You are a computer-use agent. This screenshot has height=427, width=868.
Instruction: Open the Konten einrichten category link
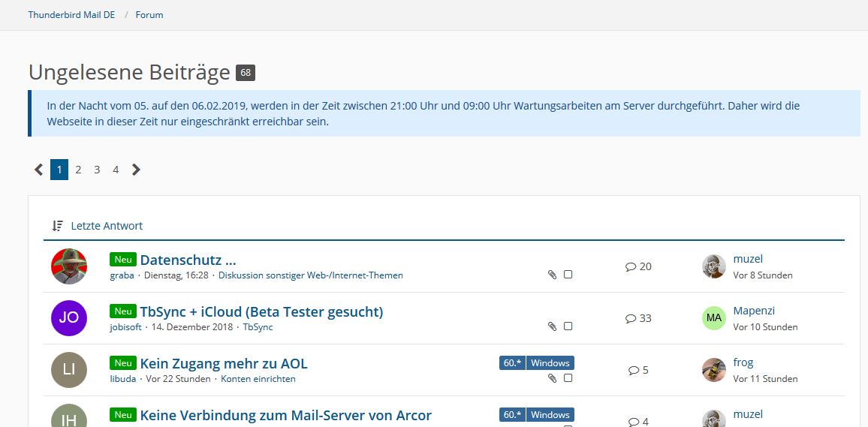[258, 380]
